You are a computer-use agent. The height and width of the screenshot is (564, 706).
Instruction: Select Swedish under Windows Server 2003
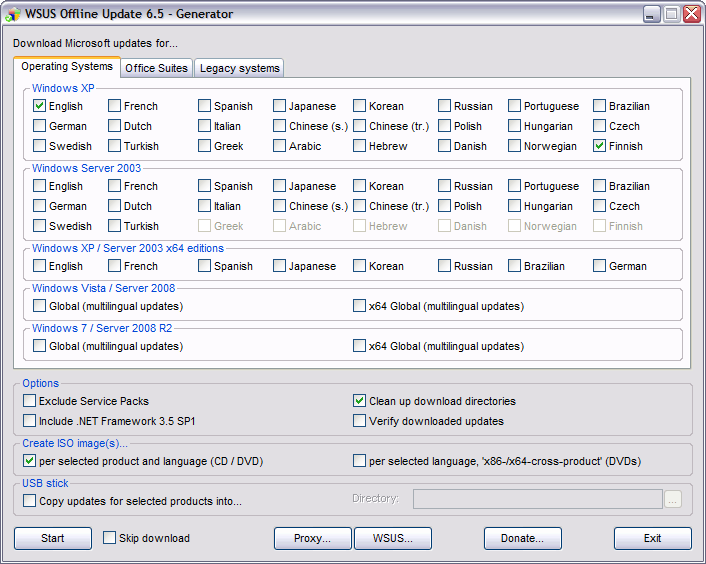coord(39,226)
